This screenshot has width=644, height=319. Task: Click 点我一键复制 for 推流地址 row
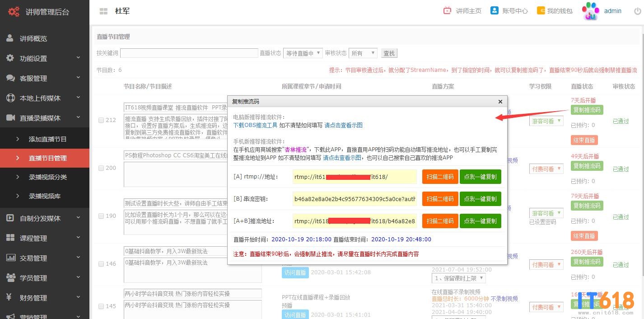481,221
